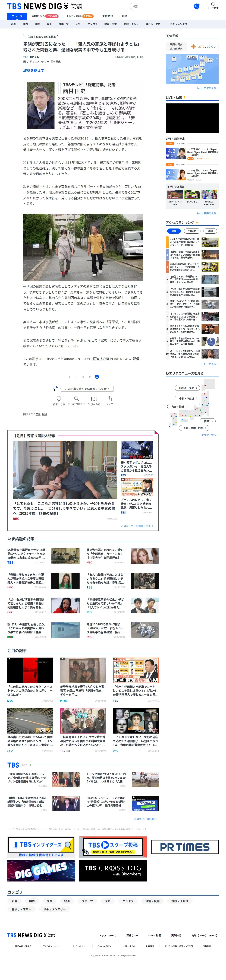
Task: Switch to the 天気防災 tab
Action: pyautogui.click(x=108, y=16)
